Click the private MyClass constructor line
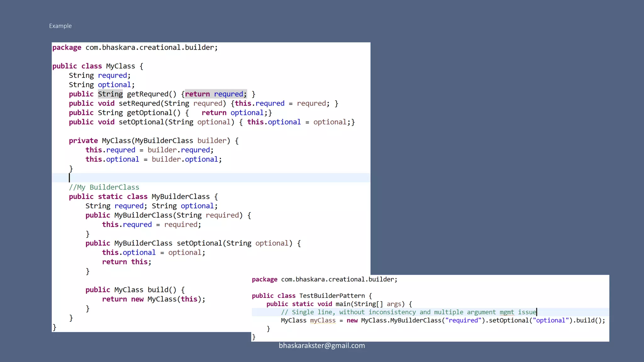 [153, 141]
